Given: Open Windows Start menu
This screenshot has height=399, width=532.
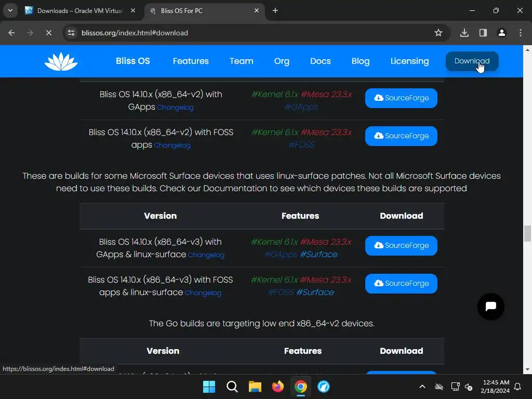Looking at the screenshot, I should pyautogui.click(x=209, y=387).
